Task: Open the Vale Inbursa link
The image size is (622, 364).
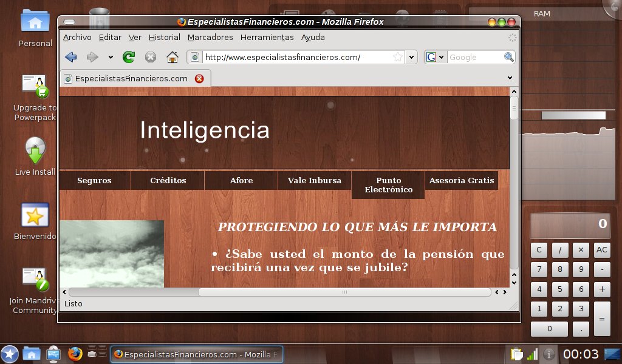Action: (x=315, y=180)
